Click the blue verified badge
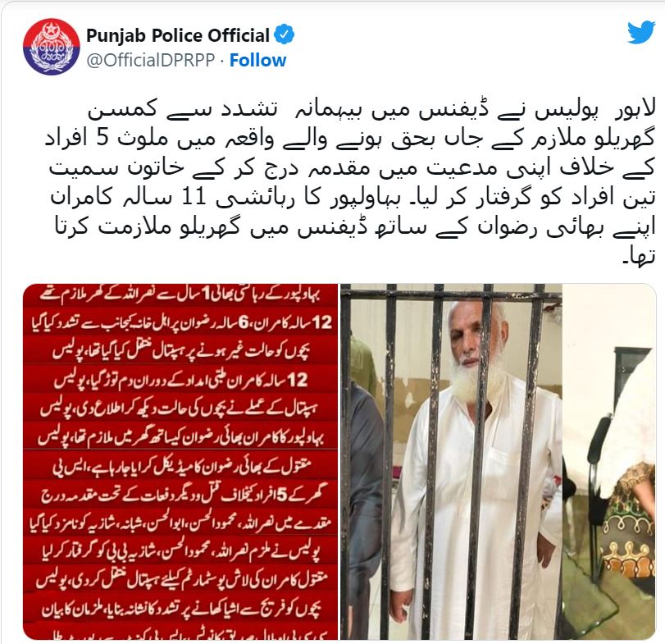Image resolution: width=665 pixels, height=644 pixels. [x=285, y=34]
